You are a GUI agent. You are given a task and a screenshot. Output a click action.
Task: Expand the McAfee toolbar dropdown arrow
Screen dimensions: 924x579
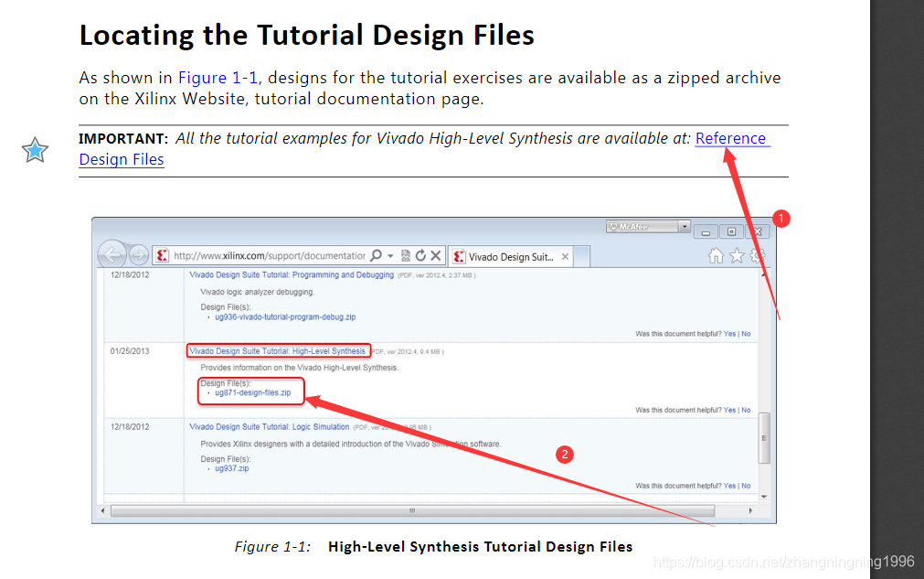685,227
